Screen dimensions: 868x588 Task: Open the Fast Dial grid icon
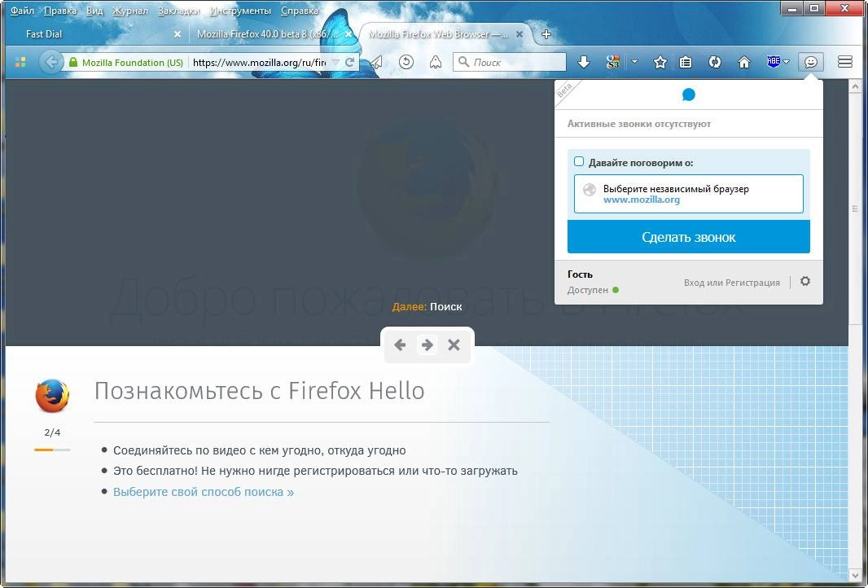(20, 62)
